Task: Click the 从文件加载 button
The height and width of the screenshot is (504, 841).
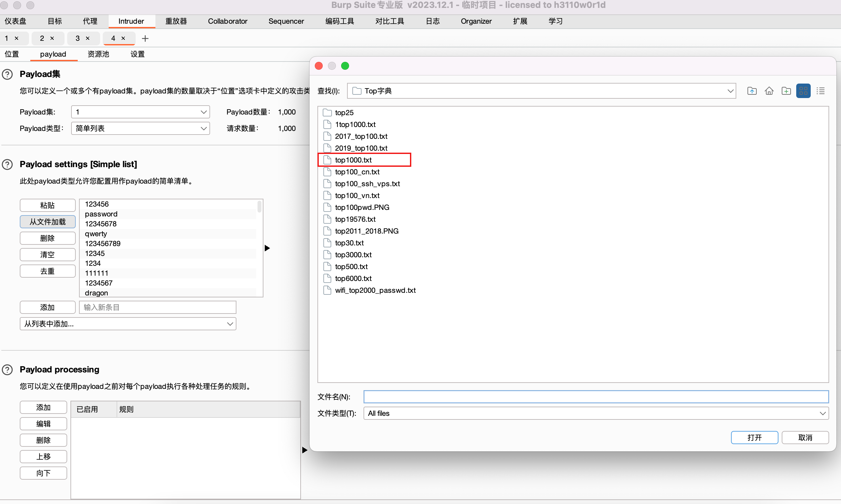Action: point(47,221)
